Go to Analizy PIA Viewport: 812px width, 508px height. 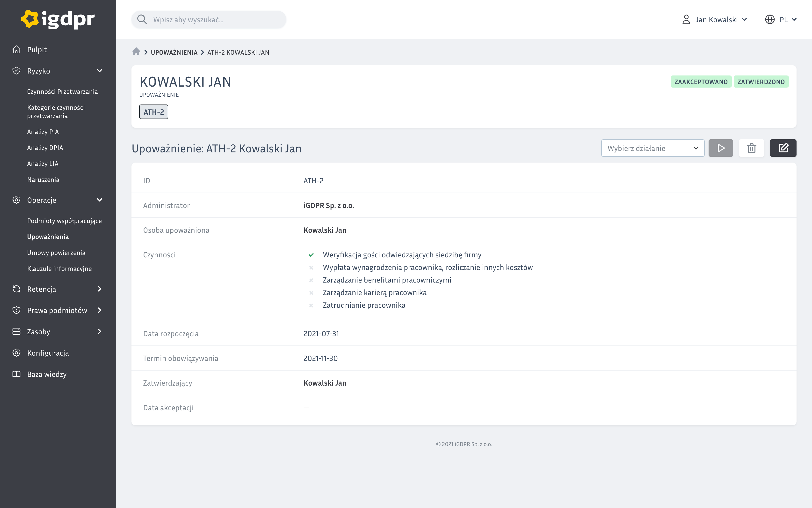[x=43, y=132]
